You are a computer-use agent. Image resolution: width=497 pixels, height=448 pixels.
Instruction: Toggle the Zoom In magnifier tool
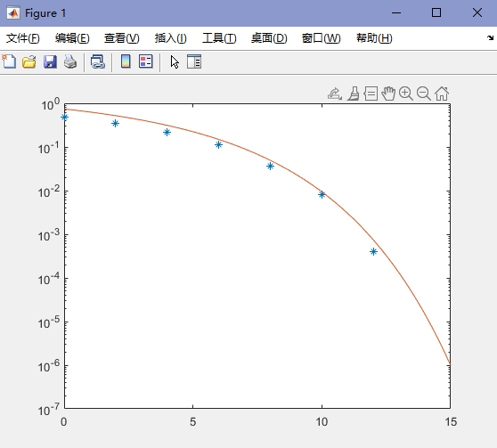pos(406,94)
